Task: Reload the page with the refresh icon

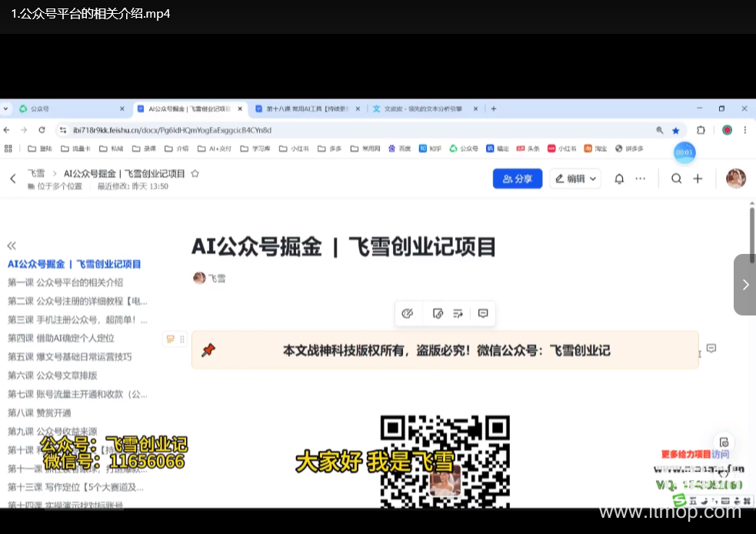Action: 42,130
